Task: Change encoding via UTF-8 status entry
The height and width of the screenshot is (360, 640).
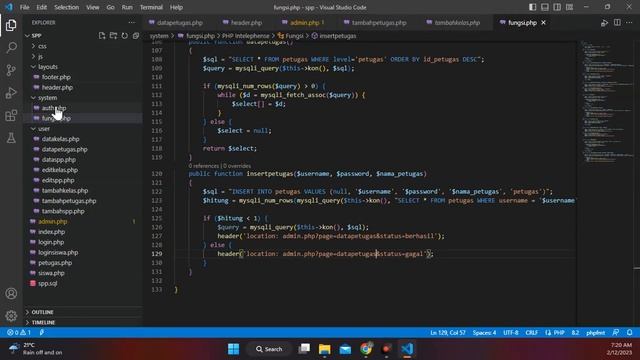Action: pos(510,333)
